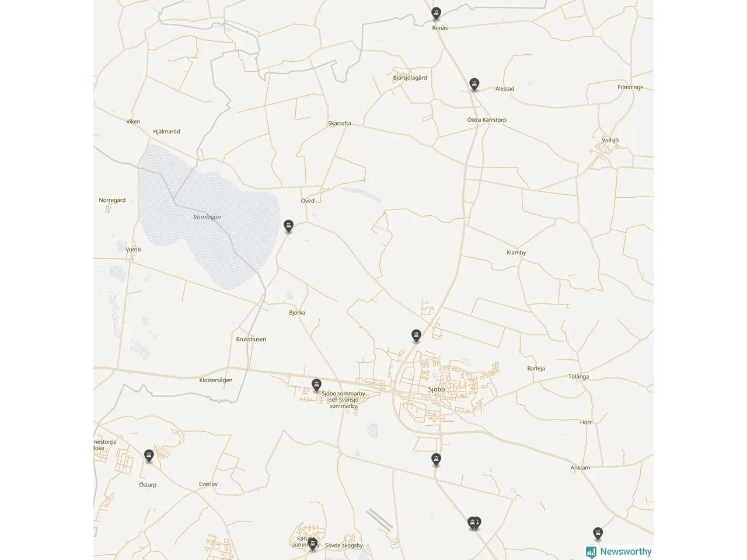Click the Anklam label

(x=580, y=468)
